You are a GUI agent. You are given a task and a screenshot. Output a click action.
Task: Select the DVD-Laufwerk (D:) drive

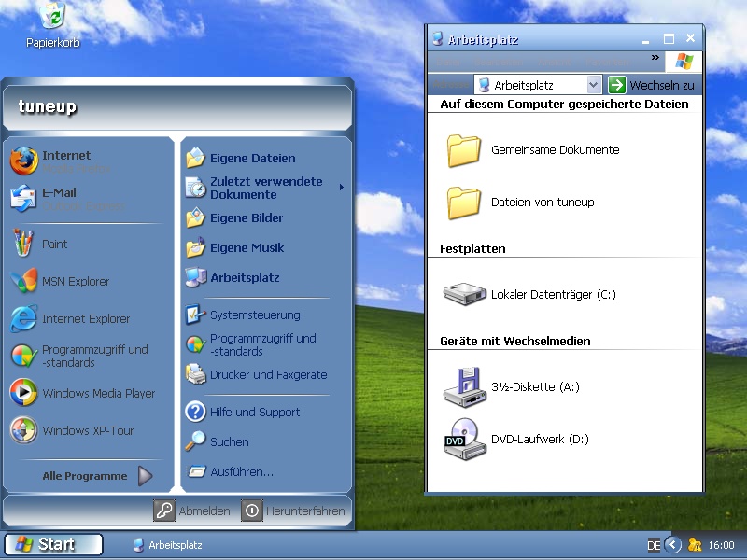(516, 439)
